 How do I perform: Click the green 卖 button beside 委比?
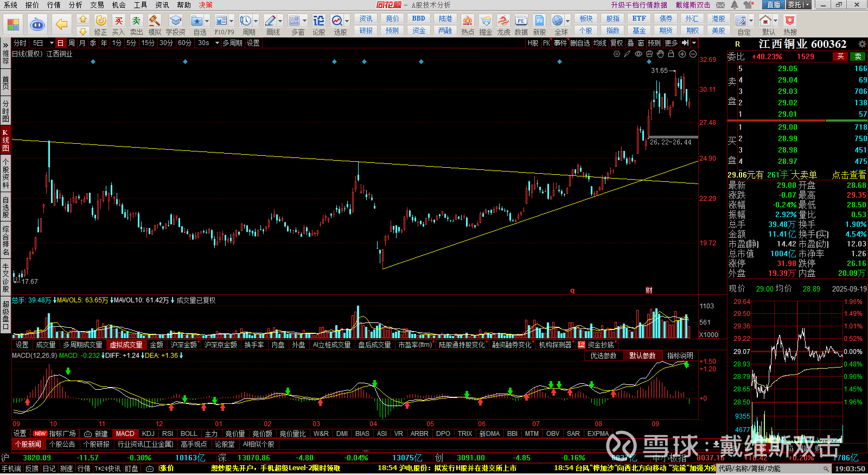coord(858,56)
